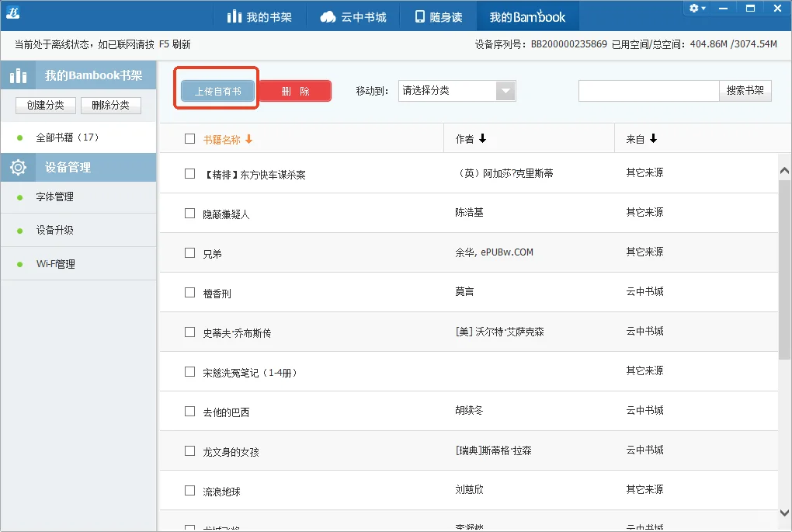
Task: Click author [瑞典]斯蒂格·拉森
Action: click(494, 450)
